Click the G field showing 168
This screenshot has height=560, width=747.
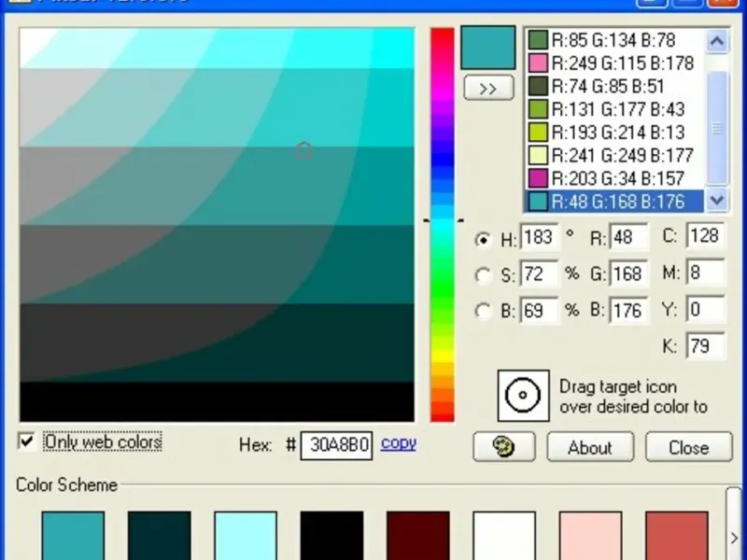tap(628, 273)
